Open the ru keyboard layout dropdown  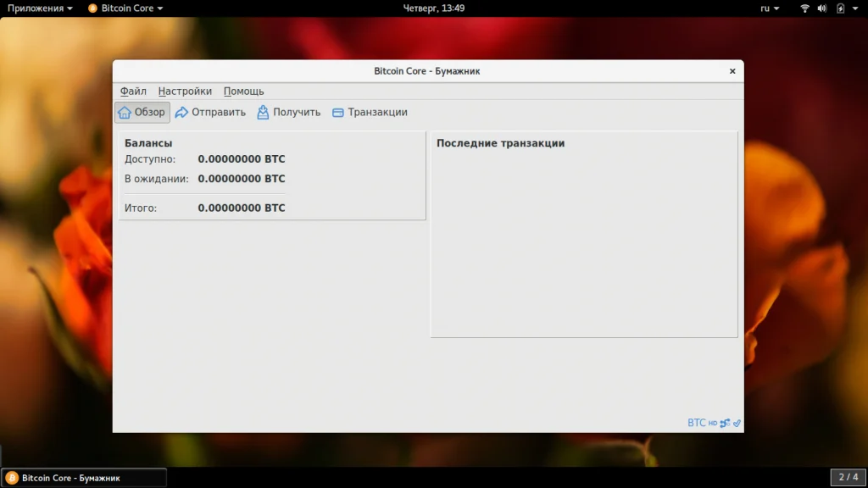(x=770, y=8)
